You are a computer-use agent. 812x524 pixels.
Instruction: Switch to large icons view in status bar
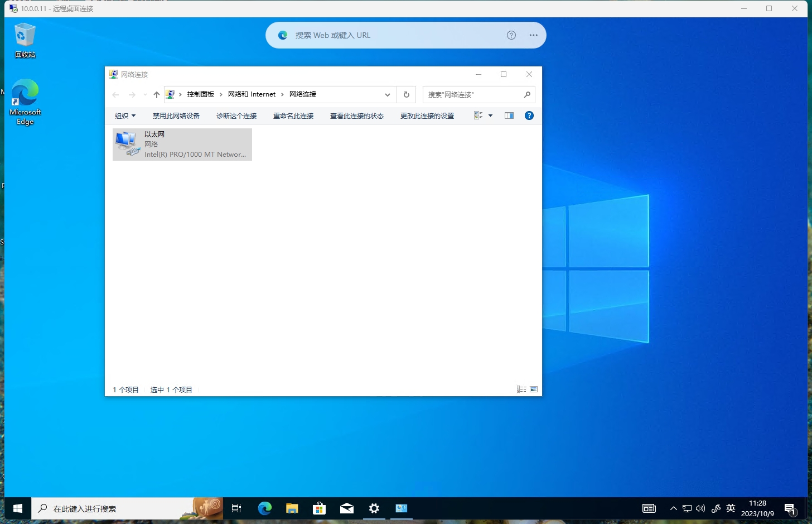point(533,389)
